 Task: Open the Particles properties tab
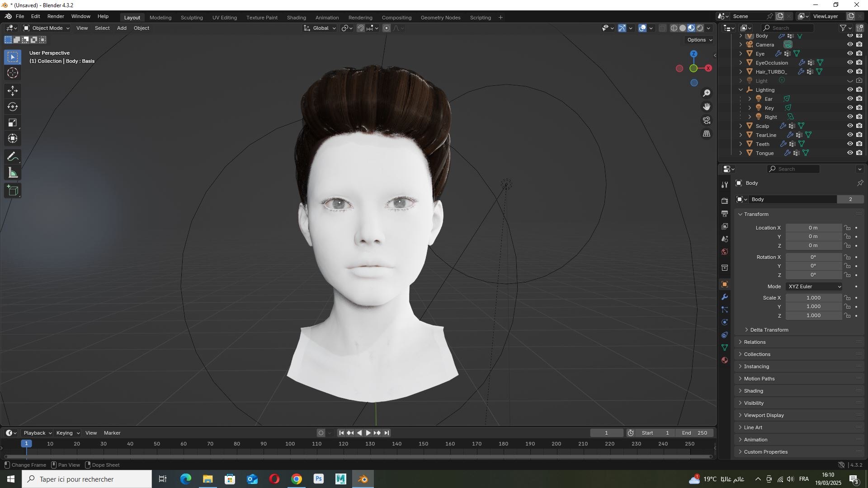pos(725,310)
